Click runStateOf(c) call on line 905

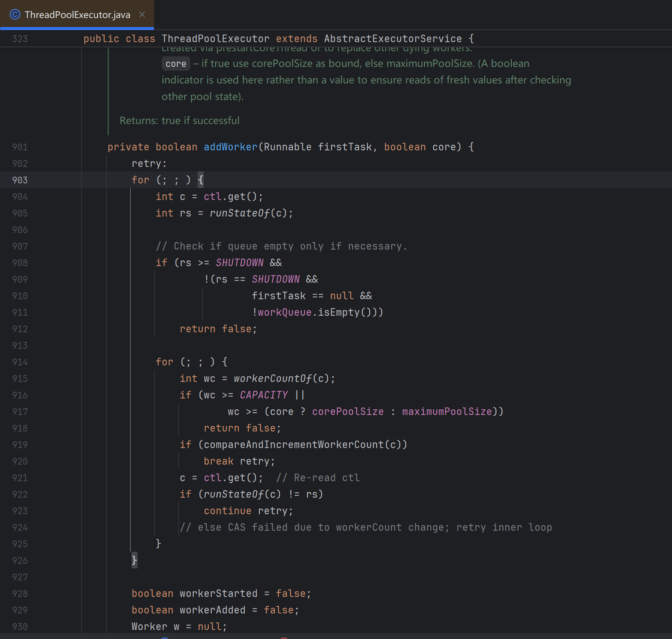[248, 213]
